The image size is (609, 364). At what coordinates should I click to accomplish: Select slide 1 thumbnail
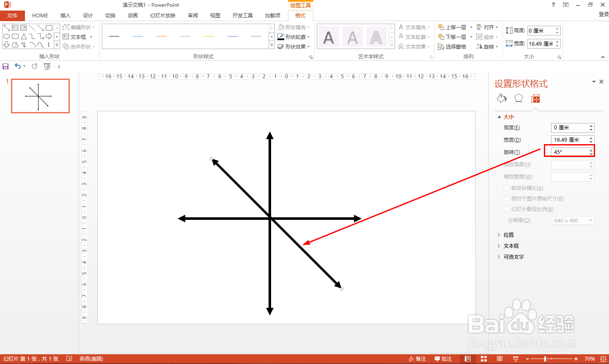[x=40, y=96]
